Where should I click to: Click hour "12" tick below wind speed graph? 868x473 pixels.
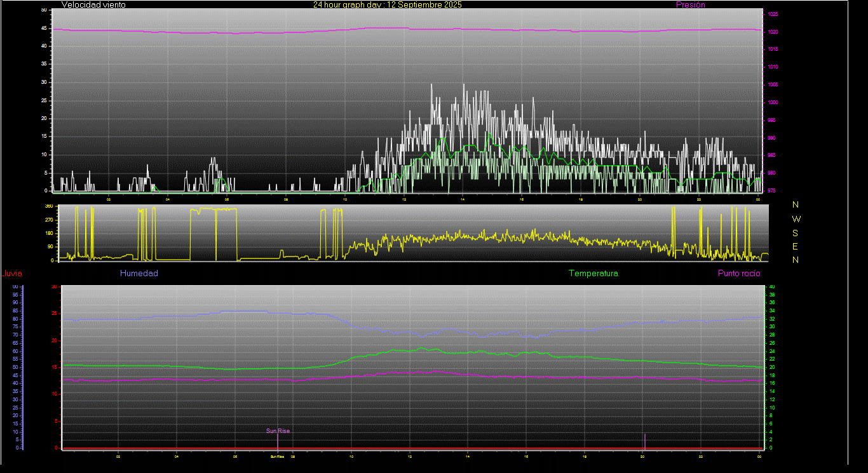[x=404, y=199]
